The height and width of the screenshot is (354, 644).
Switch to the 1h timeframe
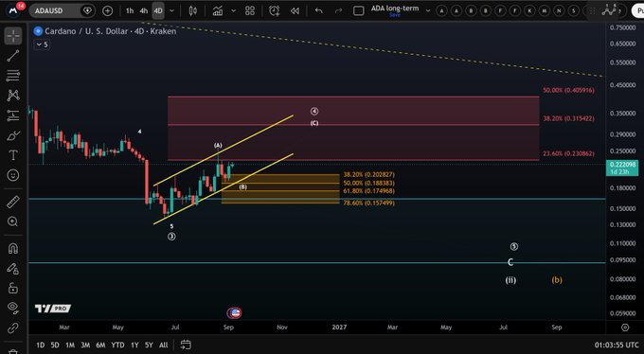click(x=130, y=11)
